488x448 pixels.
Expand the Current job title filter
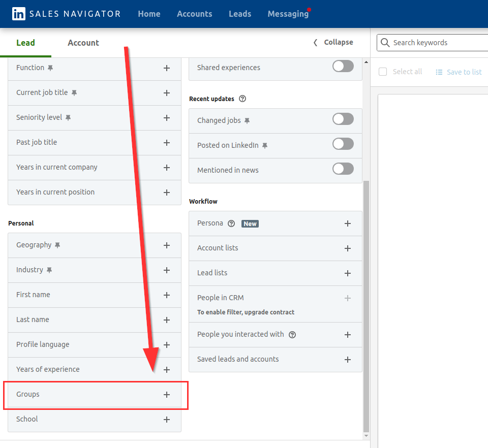coord(166,93)
